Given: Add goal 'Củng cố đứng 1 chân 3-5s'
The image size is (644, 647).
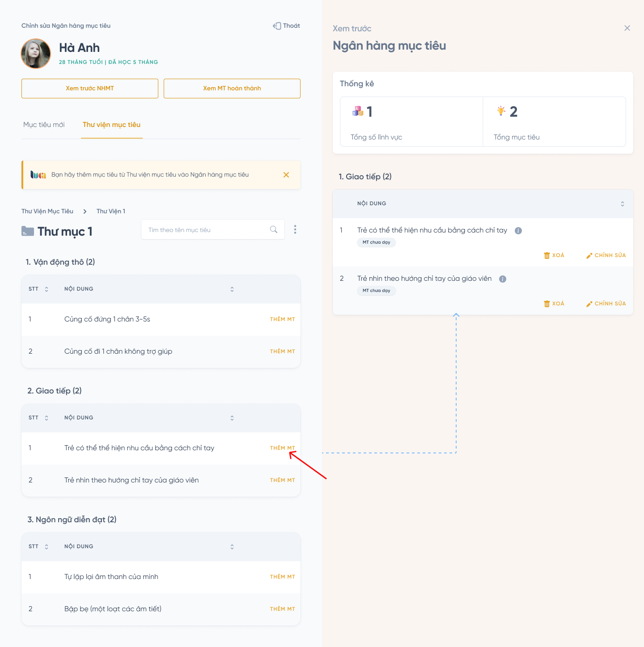Looking at the screenshot, I should [282, 319].
